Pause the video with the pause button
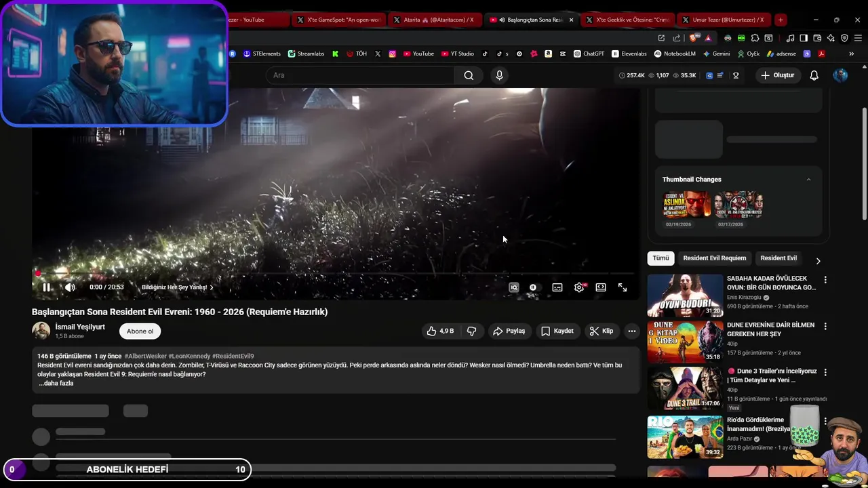 tap(46, 287)
